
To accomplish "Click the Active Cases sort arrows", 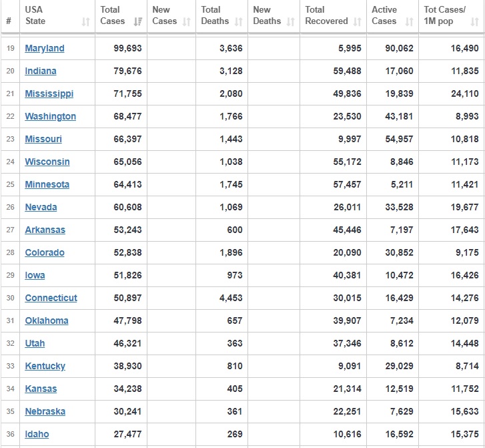I will click(409, 21).
